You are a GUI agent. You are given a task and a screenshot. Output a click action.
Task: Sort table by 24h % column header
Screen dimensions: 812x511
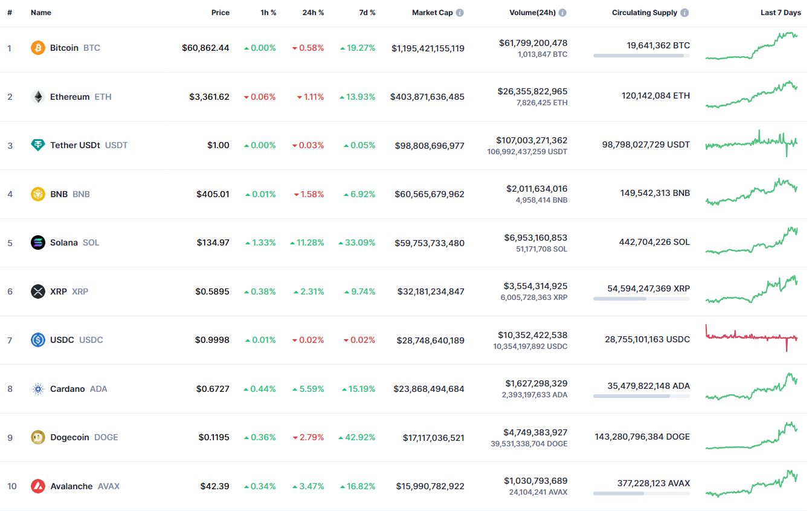click(313, 13)
